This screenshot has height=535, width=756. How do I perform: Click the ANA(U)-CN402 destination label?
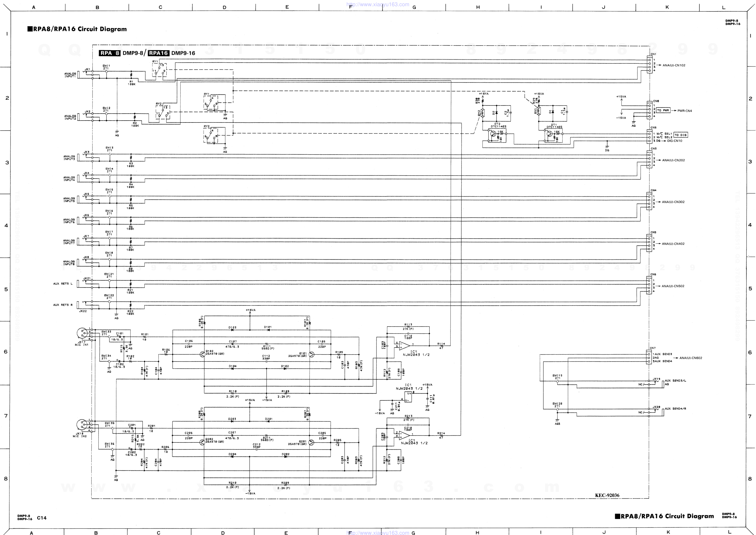[x=673, y=244]
